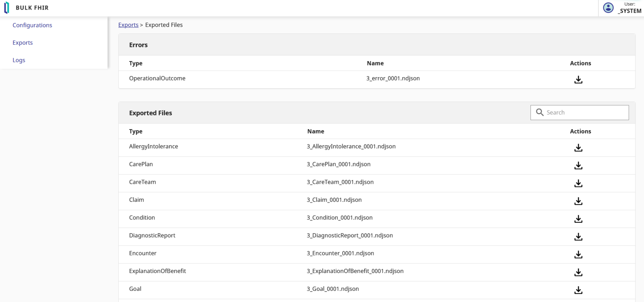Open Configurations in the sidebar
The width and height of the screenshot is (644, 302).
[32, 25]
